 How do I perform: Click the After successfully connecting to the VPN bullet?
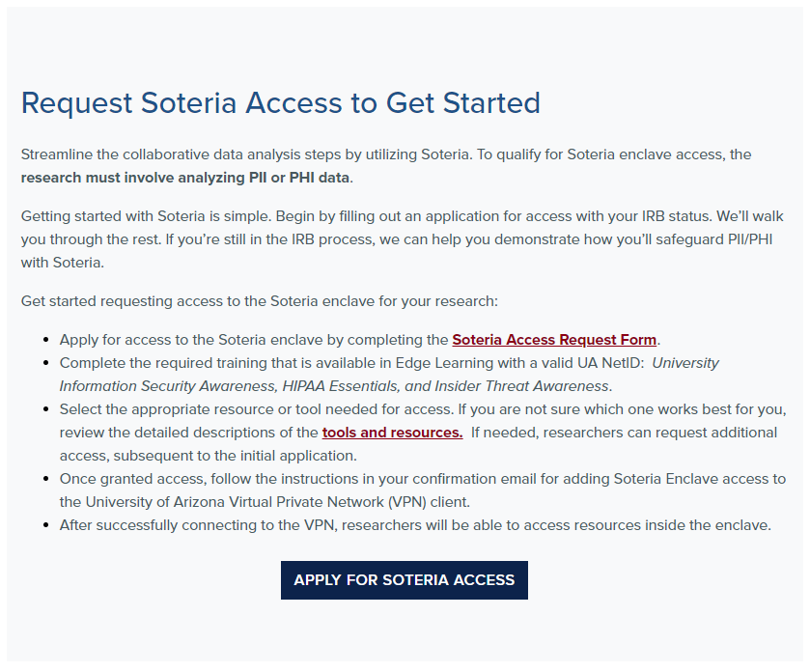click(415, 525)
